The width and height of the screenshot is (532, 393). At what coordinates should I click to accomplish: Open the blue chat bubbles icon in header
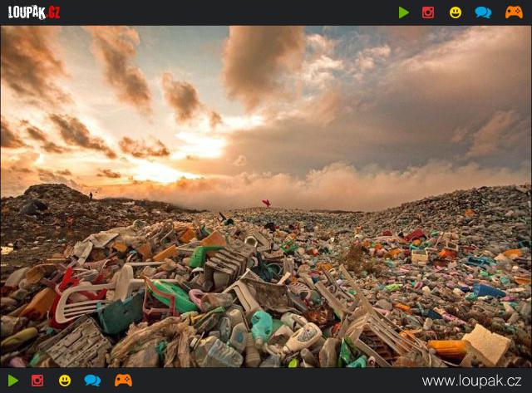click(x=483, y=12)
